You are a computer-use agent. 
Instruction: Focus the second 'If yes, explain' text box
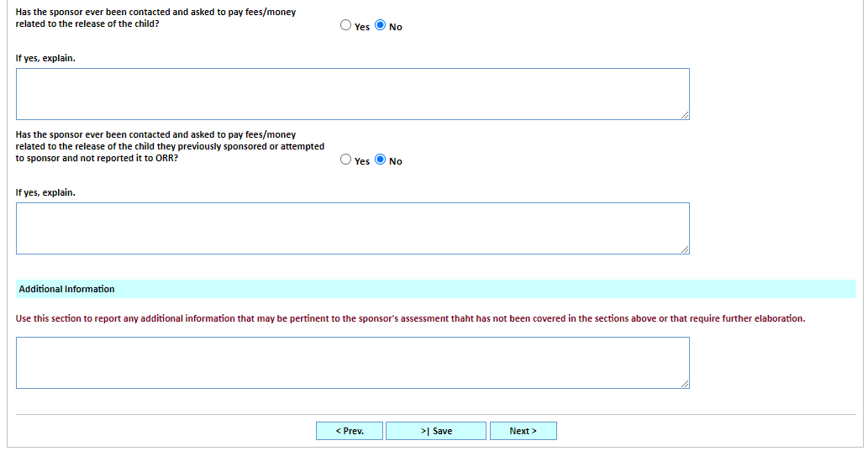(x=352, y=228)
